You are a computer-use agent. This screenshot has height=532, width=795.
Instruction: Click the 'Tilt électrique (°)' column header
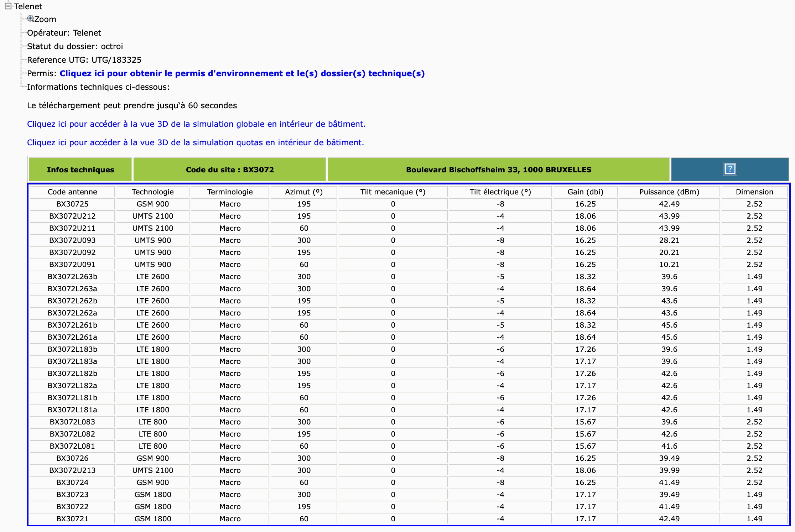pos(500,192)
